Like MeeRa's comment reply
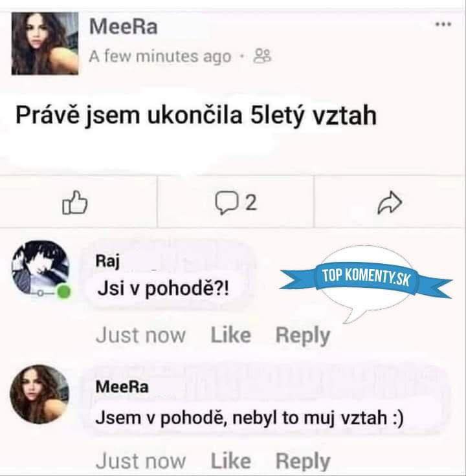466x476 pixels. [x=230, y=460]
